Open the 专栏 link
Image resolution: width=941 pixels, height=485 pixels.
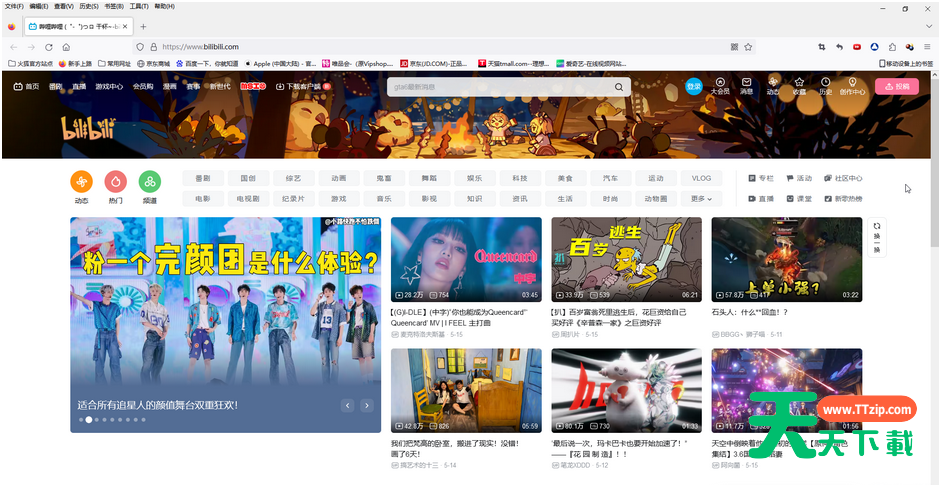(x=761, y=178)
